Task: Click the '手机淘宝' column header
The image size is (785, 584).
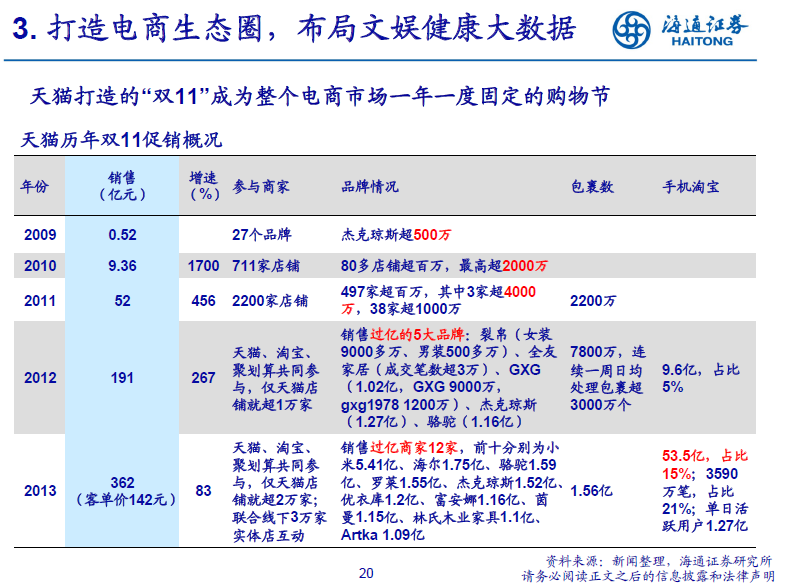Action: [691, 187]
